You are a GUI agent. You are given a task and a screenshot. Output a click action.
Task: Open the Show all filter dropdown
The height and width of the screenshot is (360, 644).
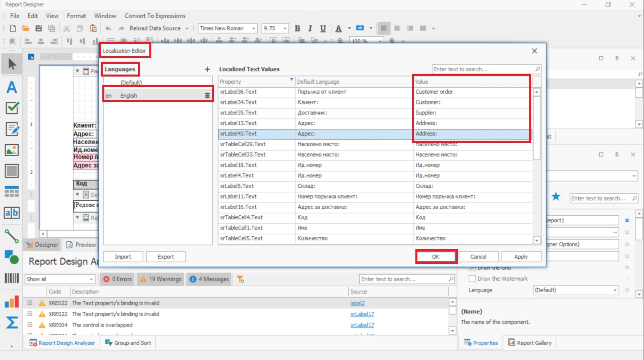(x=91, y=279)
